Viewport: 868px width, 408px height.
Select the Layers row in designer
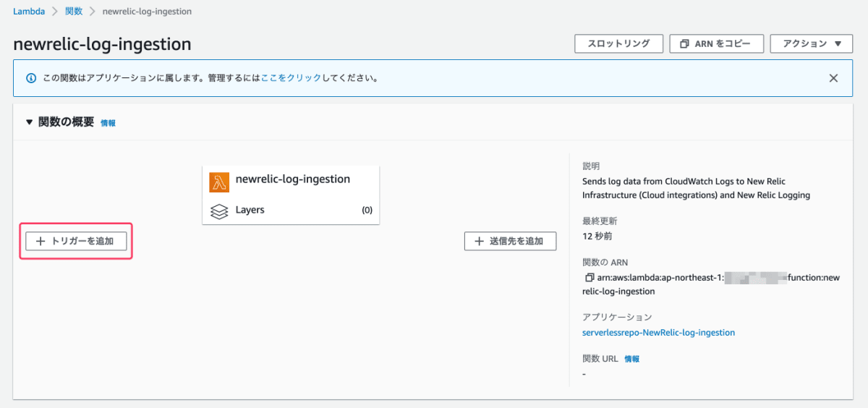pyautogui.click(x=291, y=211)
